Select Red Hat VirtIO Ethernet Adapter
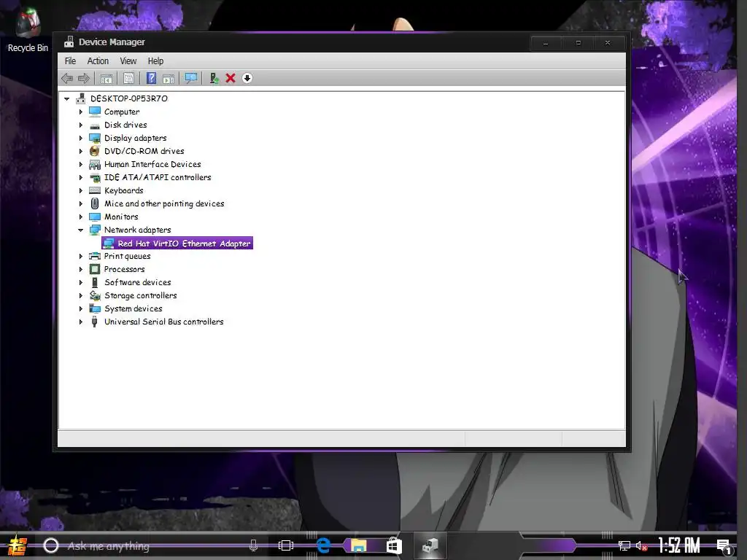The image size is (747, 560). 177,244
